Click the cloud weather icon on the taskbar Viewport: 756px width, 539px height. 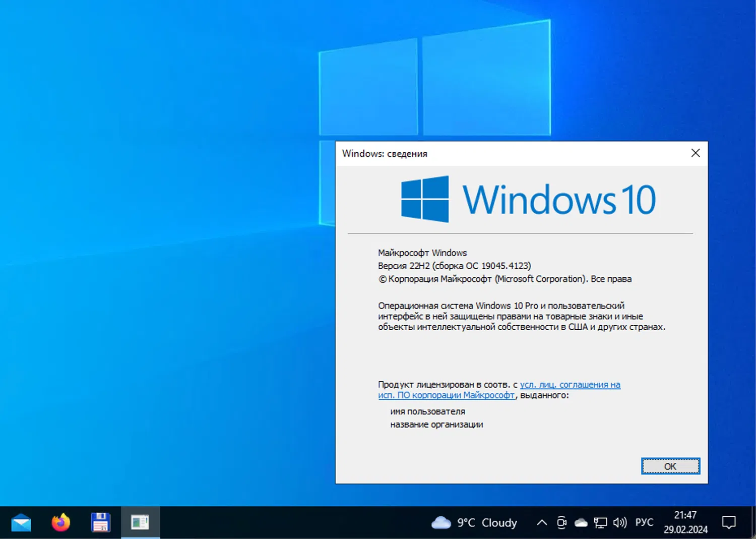point(441,523)
